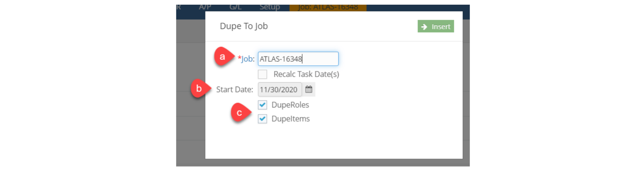Click the red 'b' annotation marker

(x=199, y=89)
